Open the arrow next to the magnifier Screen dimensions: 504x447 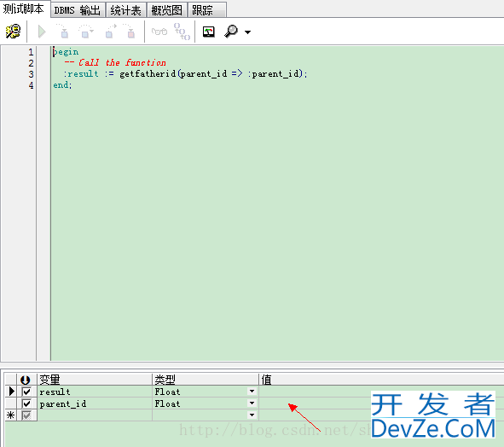coord(247,32)
